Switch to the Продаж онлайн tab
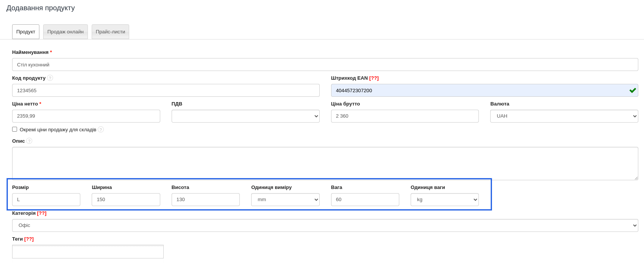Screen dimensions: 644x263 65,32
